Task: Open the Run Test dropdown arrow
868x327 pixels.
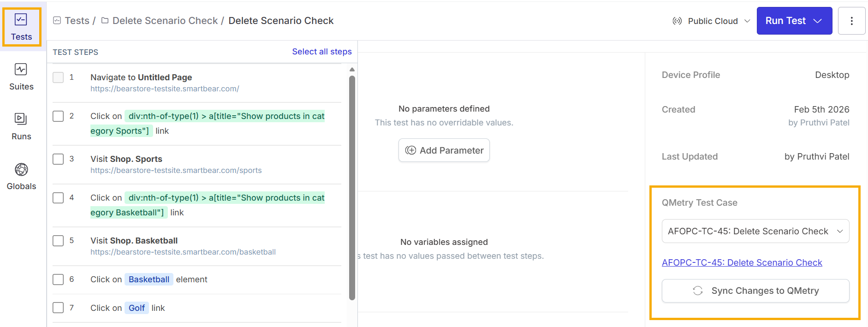Action: pos(818,21)
